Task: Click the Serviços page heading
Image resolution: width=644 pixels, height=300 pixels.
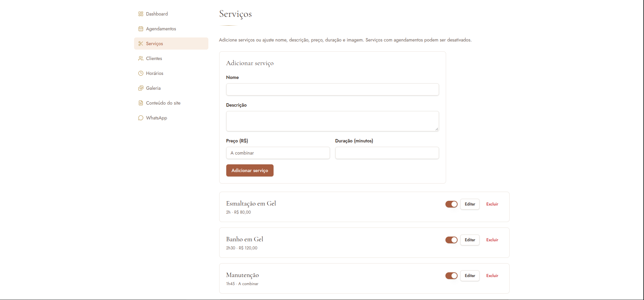Action: (x=235, y=14)
